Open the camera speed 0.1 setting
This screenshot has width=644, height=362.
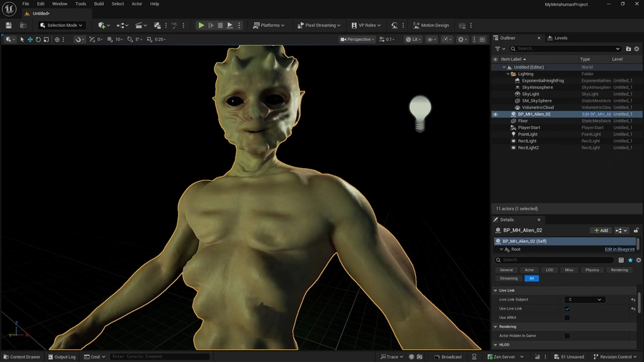point(387,39)
